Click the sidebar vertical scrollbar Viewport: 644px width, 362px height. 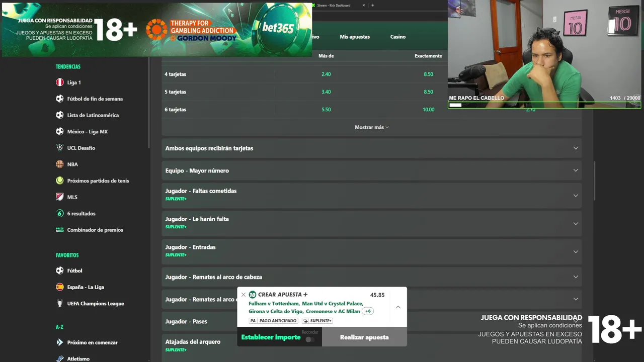(149, 103)
